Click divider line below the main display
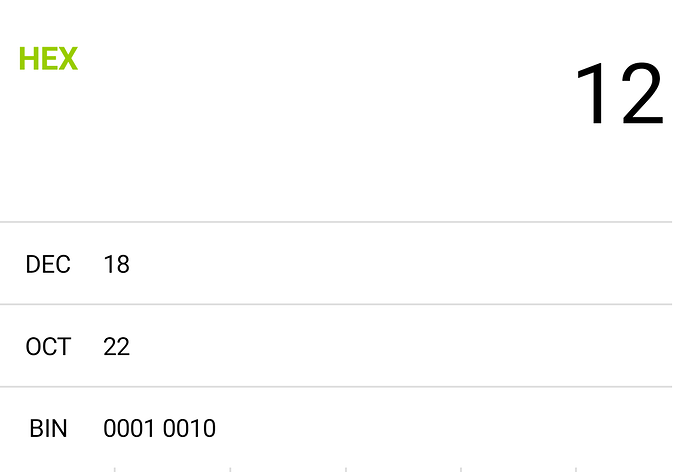This screenshot has width=690, height=472. [x=336, y=222]
